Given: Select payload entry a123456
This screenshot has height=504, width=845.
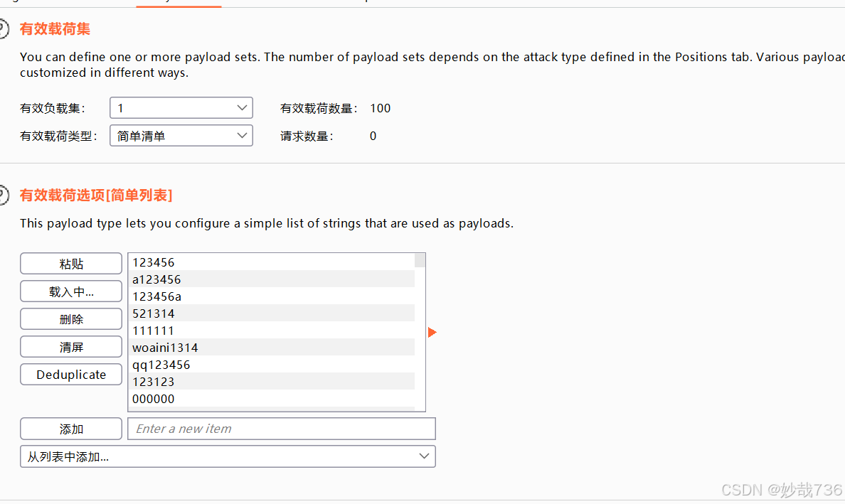Looking at the screenshot, I should point(272,279).
